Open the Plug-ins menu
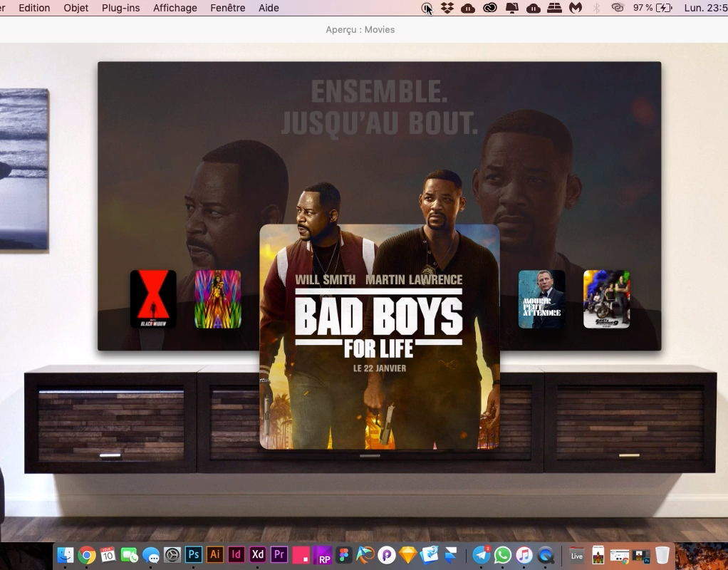This screenshot has width=728, height=570. [120, 8]
